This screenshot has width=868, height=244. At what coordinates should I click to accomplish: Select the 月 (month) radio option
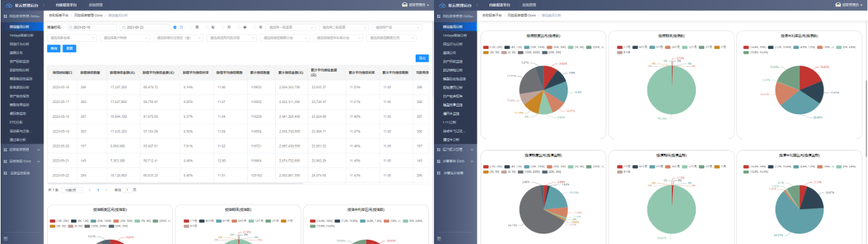(223, 28)
